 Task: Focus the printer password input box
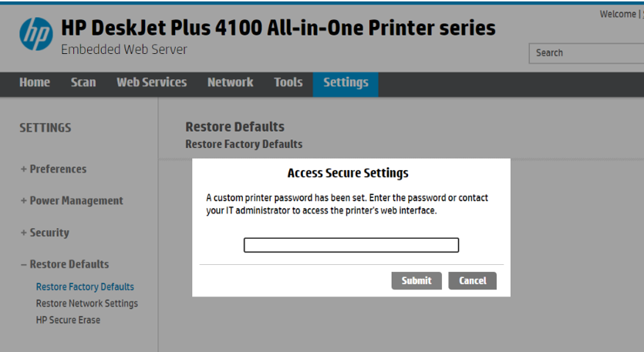pos(351,246)
